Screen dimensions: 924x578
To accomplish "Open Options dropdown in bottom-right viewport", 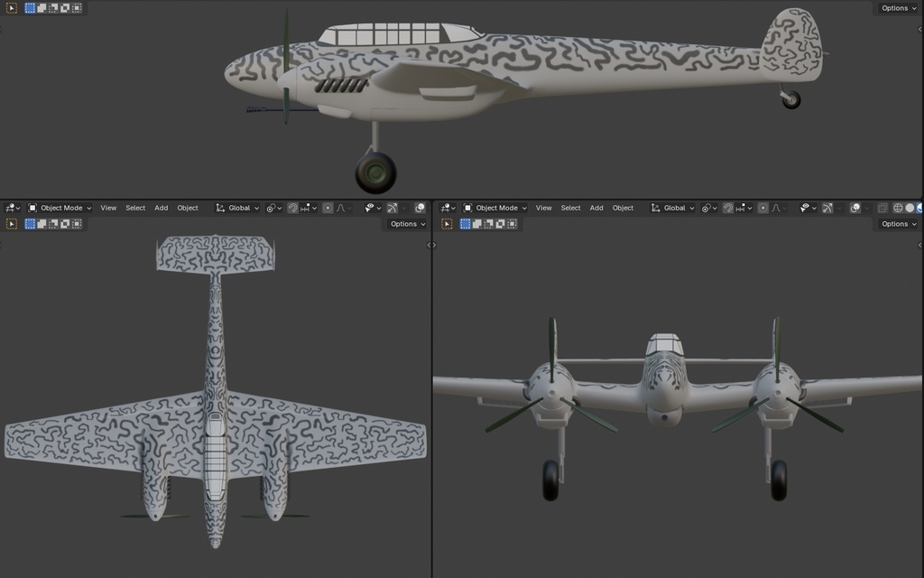I will tap(899, 224).
